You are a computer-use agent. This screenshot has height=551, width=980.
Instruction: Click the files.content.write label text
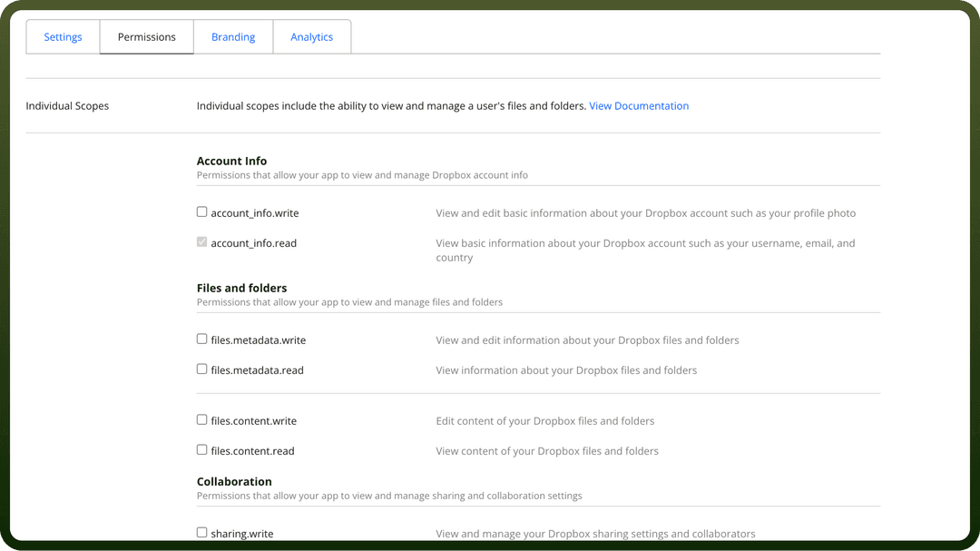253,421
